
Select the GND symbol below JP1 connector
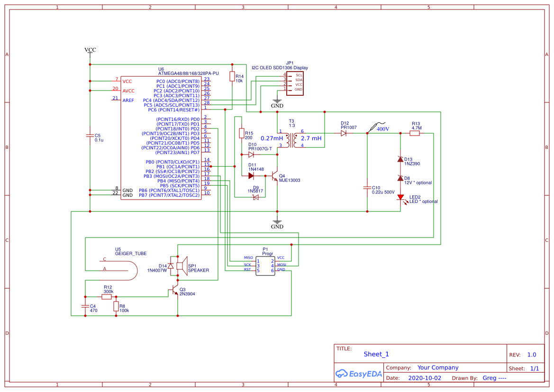[x=277, y=100]
